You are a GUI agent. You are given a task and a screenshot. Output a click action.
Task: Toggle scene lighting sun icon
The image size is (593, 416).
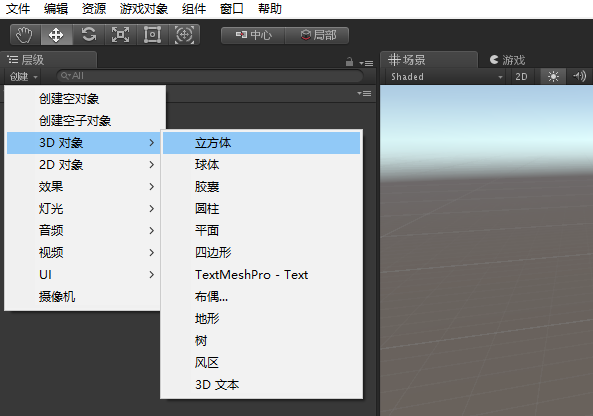click(553, 77)
